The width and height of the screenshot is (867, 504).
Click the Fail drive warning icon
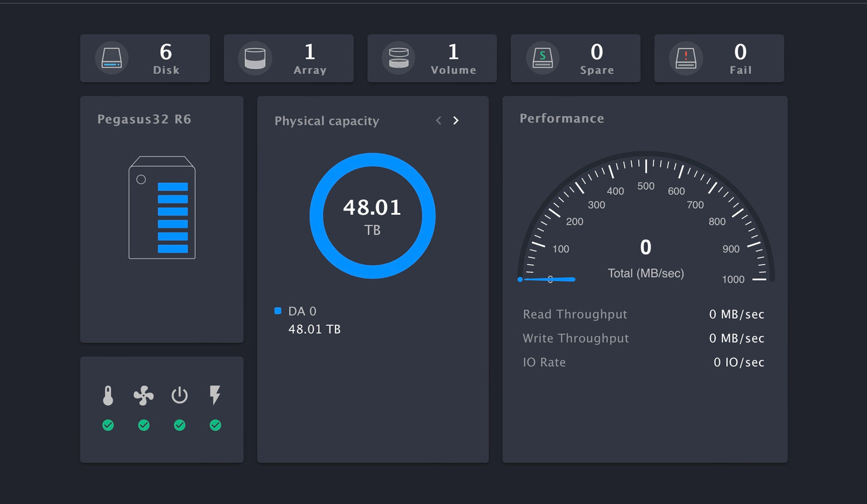click(685, 58)
